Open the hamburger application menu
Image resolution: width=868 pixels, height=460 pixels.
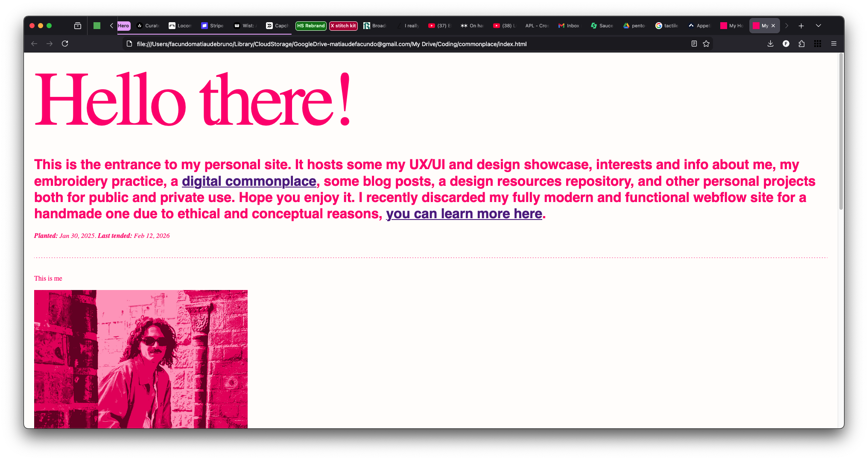(x=833, y=44)
